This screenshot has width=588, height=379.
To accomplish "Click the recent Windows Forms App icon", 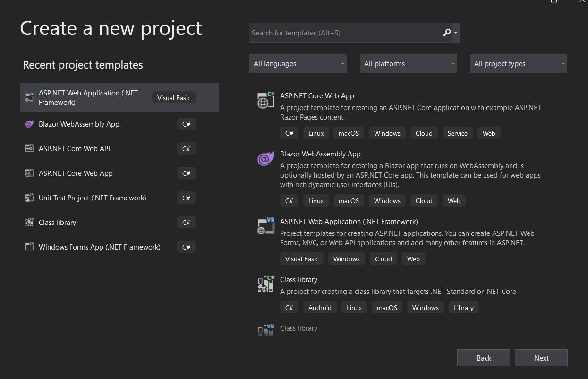I will [x=29, y=247].
